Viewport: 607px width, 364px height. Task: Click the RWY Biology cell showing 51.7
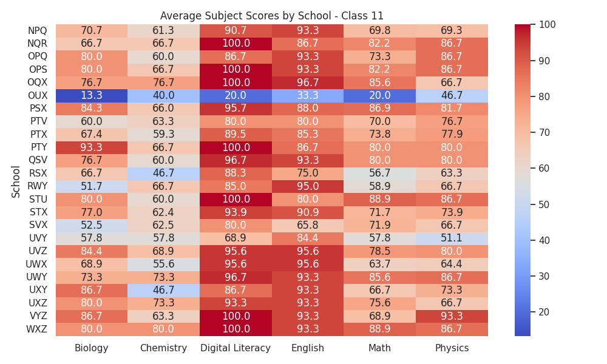(92, 186)
